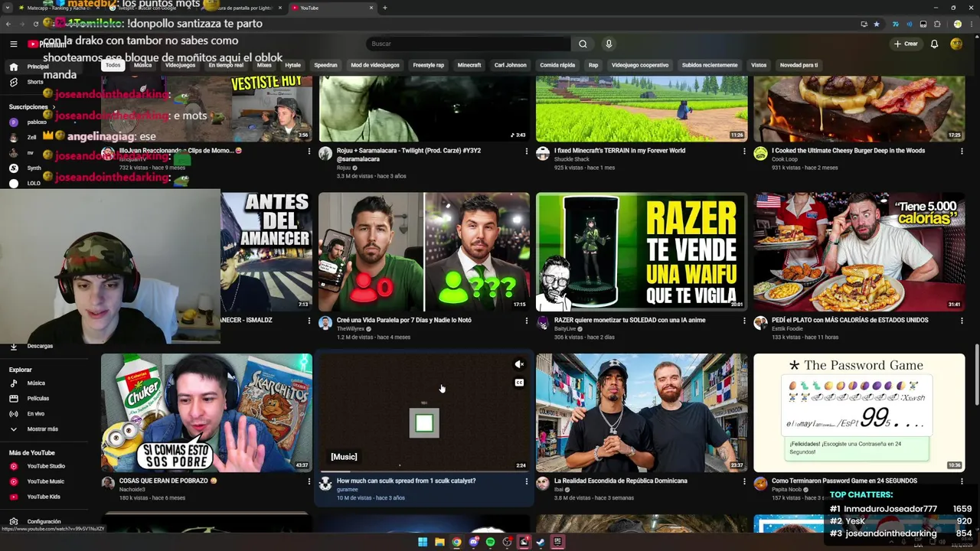
Task: Open the YouTube hamburger guide menu
Action: tap(13, 44)
